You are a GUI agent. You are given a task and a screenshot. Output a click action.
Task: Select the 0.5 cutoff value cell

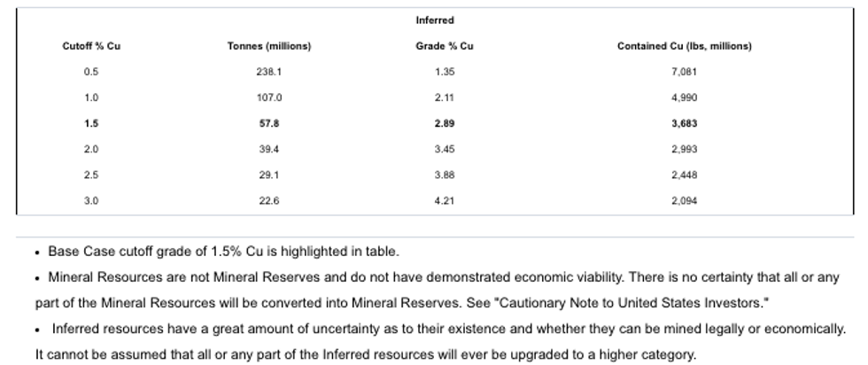click(91, 72)
